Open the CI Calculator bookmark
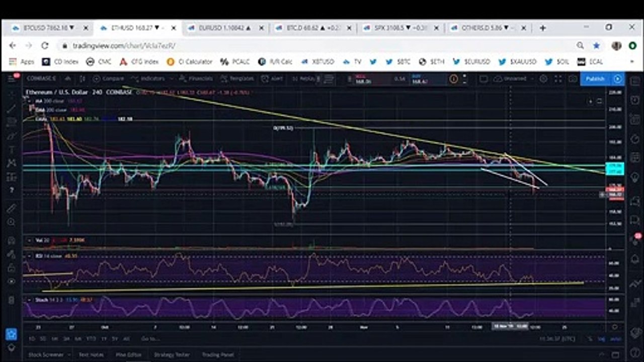This screenshot has height=362, width=644. [189, 62]
